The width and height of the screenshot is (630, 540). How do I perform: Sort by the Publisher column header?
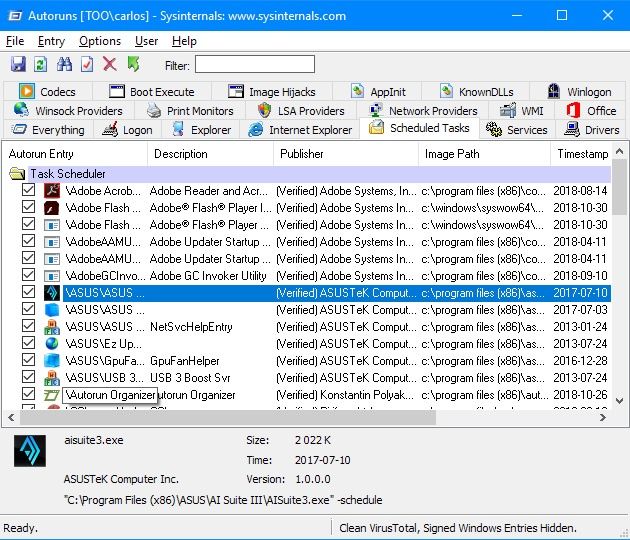(346, 154)
